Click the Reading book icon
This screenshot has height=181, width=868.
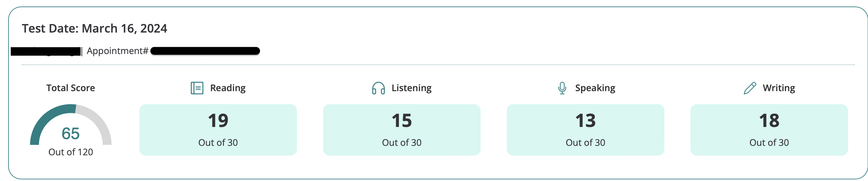click(197, 88)
